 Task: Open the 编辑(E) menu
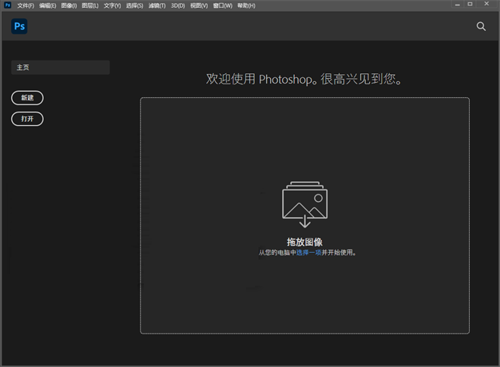pos(47,6)
